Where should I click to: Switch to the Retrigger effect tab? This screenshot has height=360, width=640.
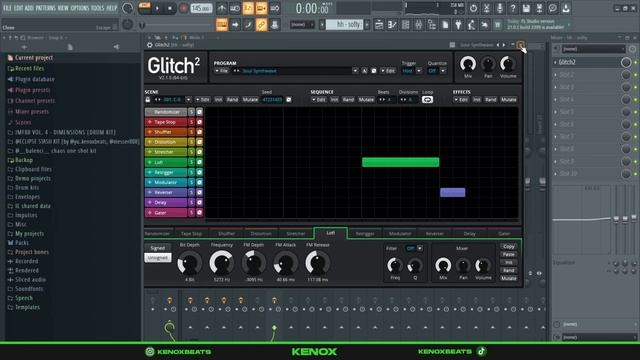pos(365,234)
